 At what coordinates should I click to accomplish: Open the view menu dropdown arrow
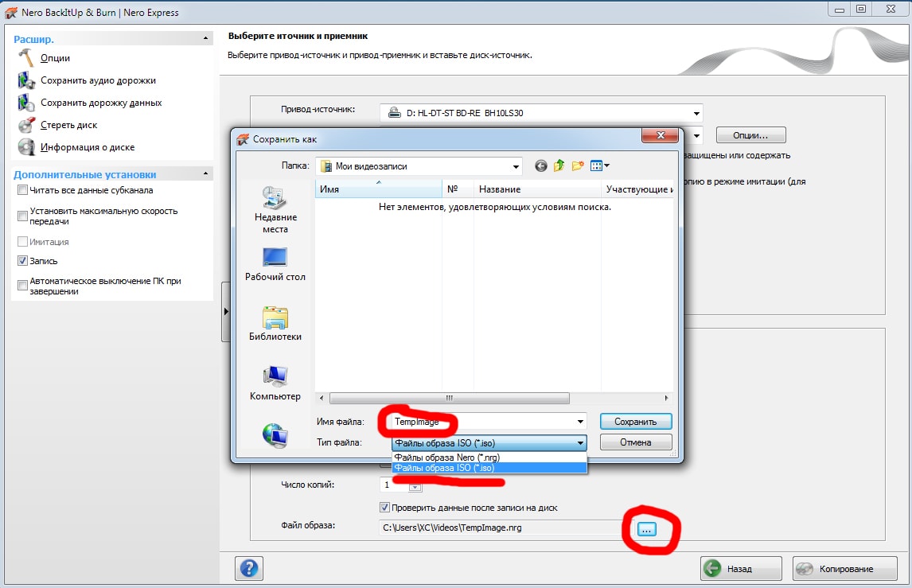tap(607, 165)
